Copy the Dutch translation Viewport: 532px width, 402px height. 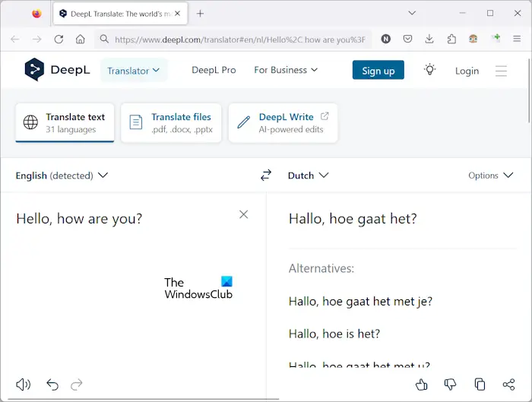point(480,385)
